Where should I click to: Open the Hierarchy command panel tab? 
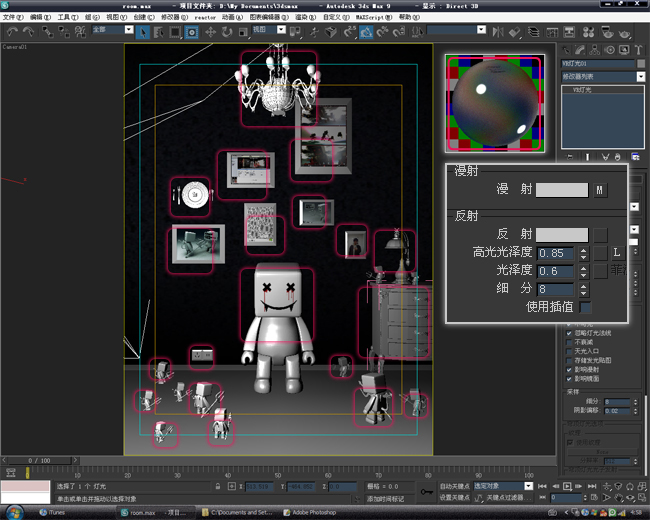coord(594,50)
